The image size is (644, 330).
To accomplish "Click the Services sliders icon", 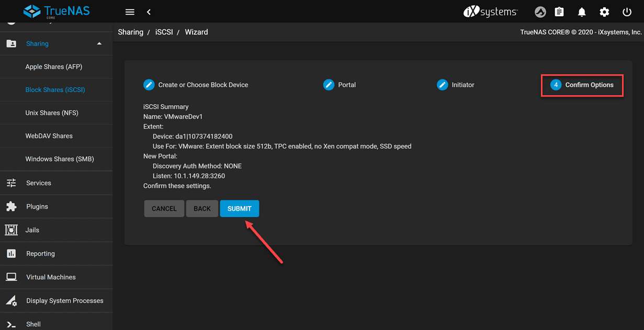I will tap(11, 183).
